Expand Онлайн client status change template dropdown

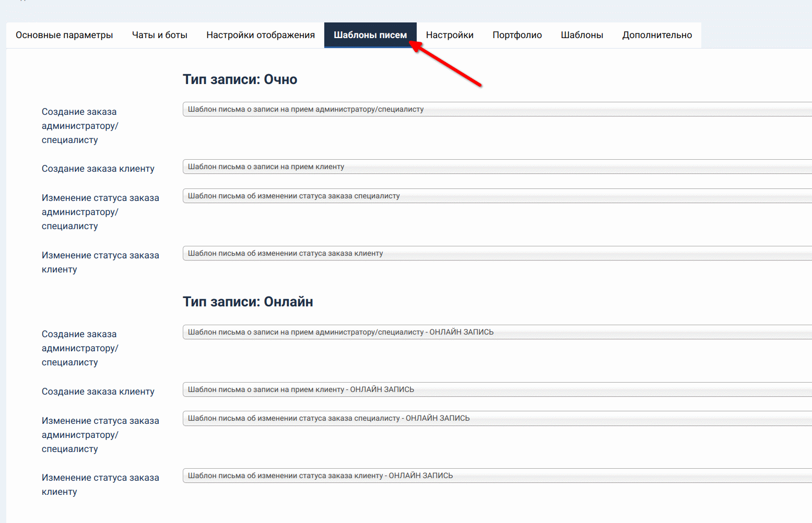click(x=496, y=476)
